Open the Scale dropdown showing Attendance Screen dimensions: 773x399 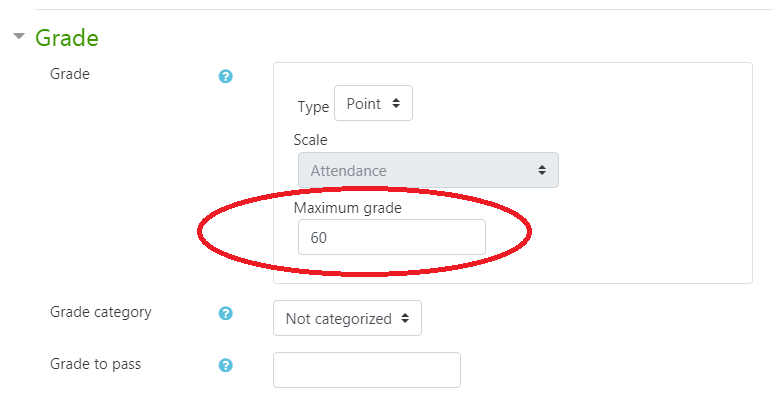click(428, 170)
